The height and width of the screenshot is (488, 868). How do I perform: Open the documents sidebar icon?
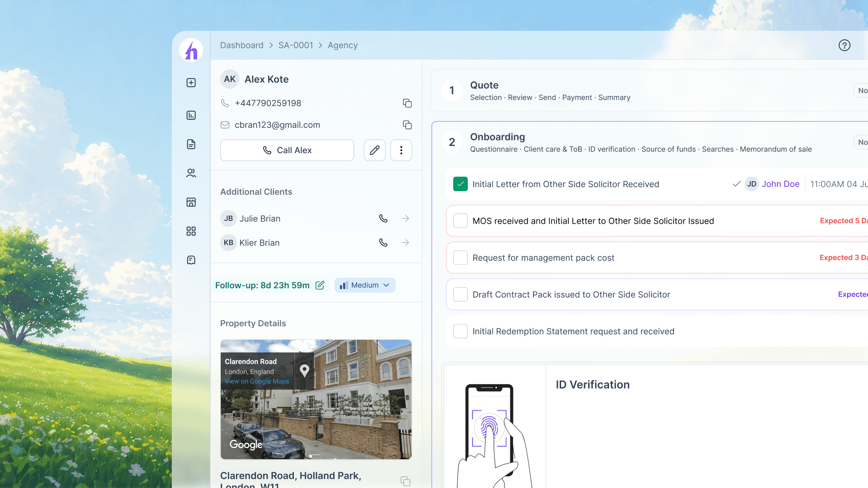coord(191,144)
